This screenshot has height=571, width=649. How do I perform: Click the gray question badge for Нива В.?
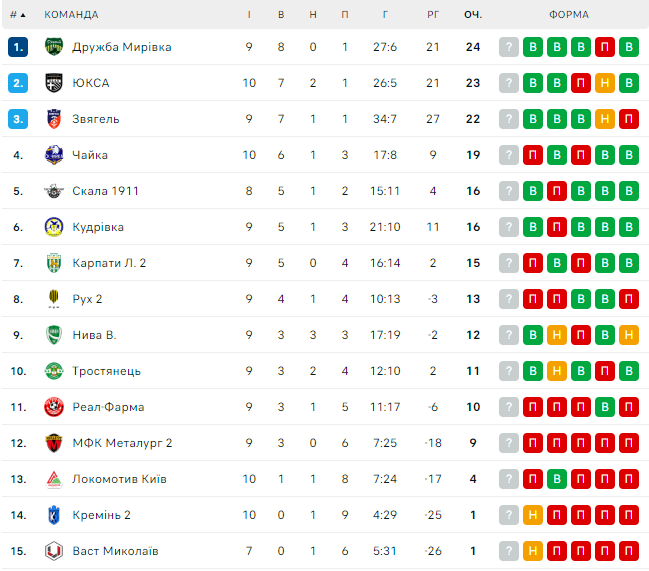click(x=509, y=335)
